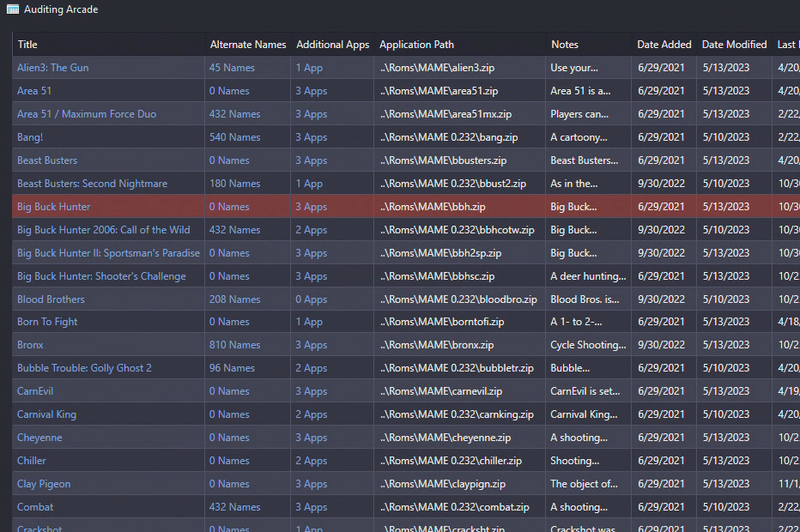
Task: Click the Beast Busters title cell
Action: [47, 160]
